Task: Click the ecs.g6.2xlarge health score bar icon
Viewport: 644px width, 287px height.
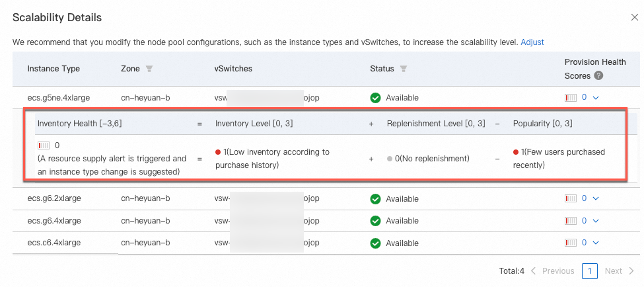Action: pos(571,198)
